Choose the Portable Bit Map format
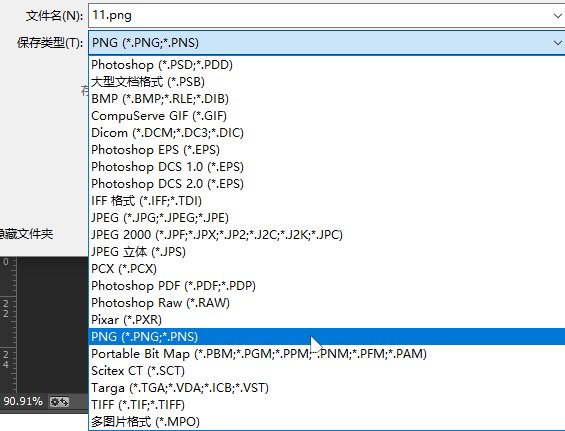The width and height of the screenshot is (565, 431). (x=326, y=354)
